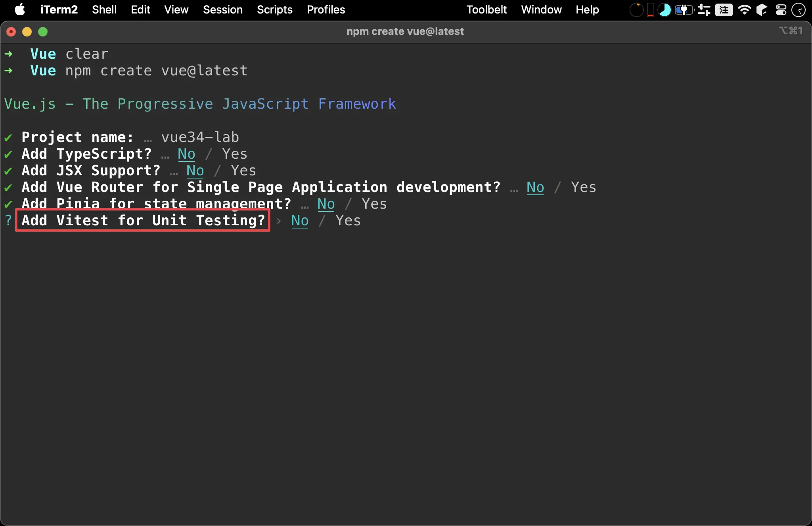Image resolution: width=812 pixels, height=526 pixels.
Task: Click the green checkmark beside Add TypeScript
Action: 8,154
